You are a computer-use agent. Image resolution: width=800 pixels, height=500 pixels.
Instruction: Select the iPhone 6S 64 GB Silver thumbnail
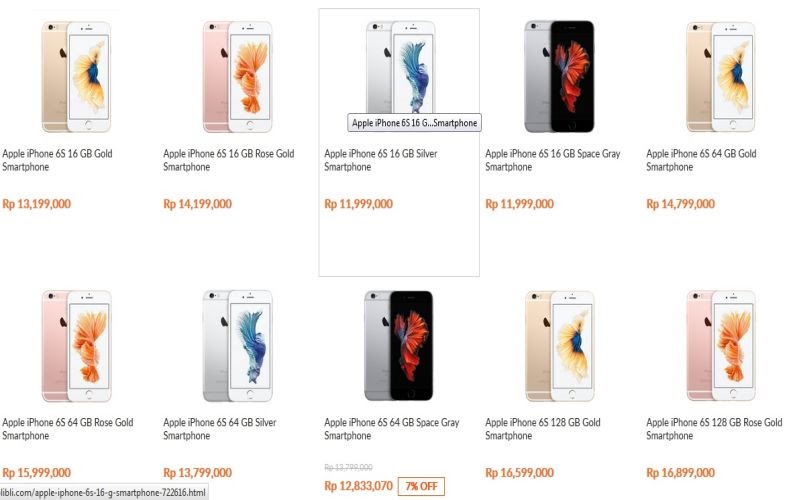(x=237, y=346)
